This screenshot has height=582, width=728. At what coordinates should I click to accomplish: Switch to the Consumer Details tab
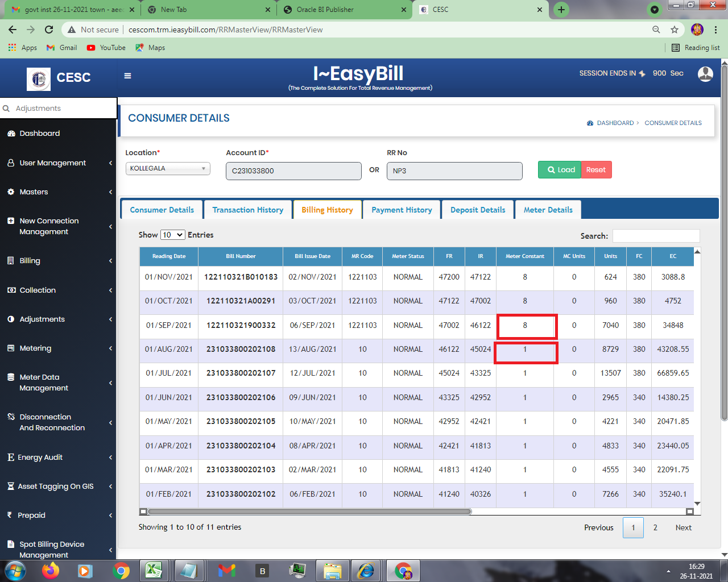point(162,210)
